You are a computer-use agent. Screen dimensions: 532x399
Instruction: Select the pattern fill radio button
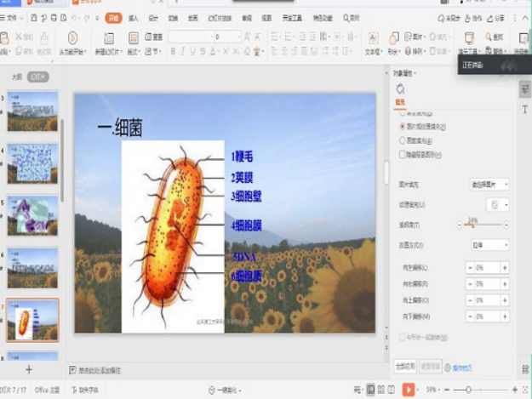(403, 140)
